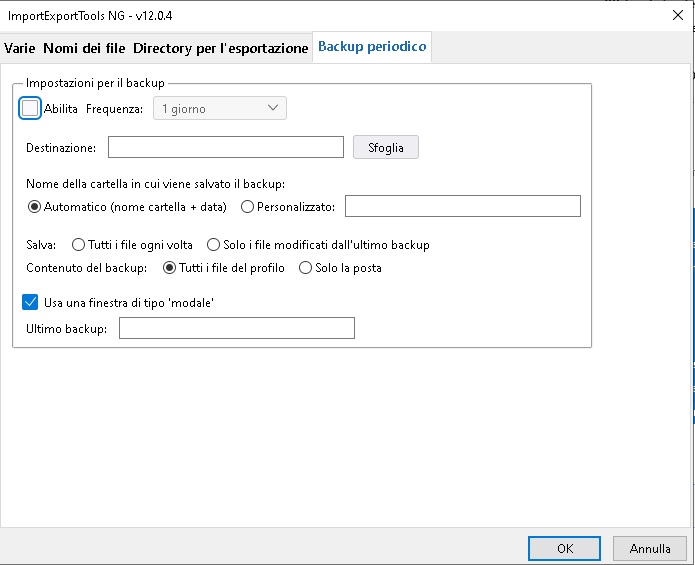Viewport: 695px width, 565px height.
Task: Click the Sfoglia browse button
Action: [x=386, y=147]
